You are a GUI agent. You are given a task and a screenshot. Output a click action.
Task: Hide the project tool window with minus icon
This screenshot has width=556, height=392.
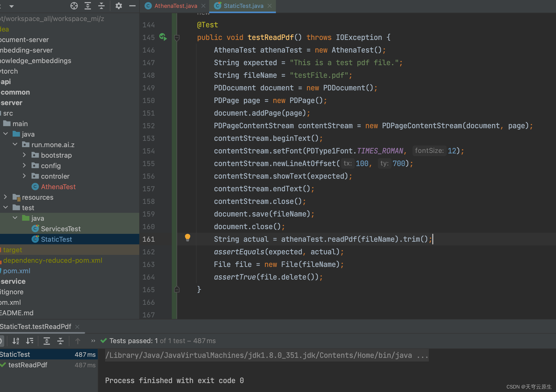coord(132,6)
